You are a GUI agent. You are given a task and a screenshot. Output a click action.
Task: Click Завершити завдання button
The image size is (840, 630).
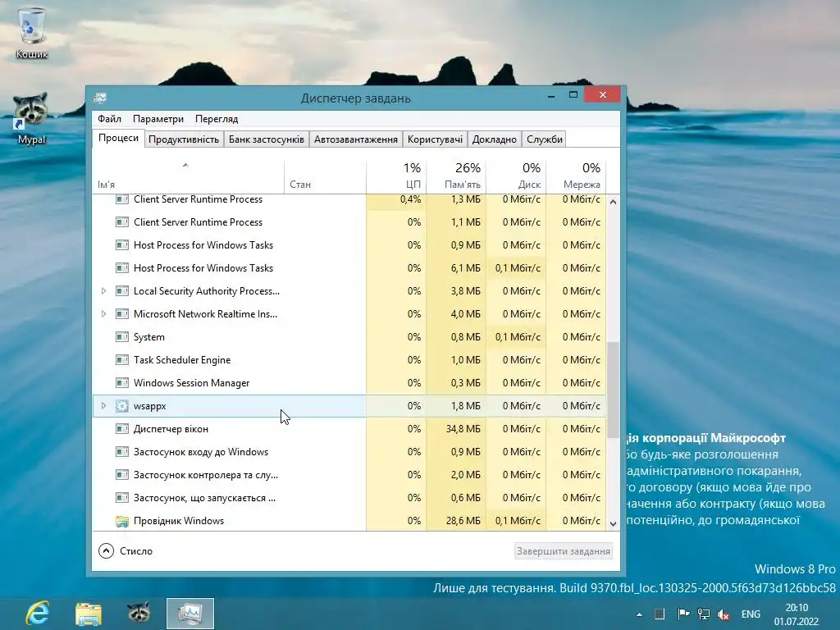(563, 551)
